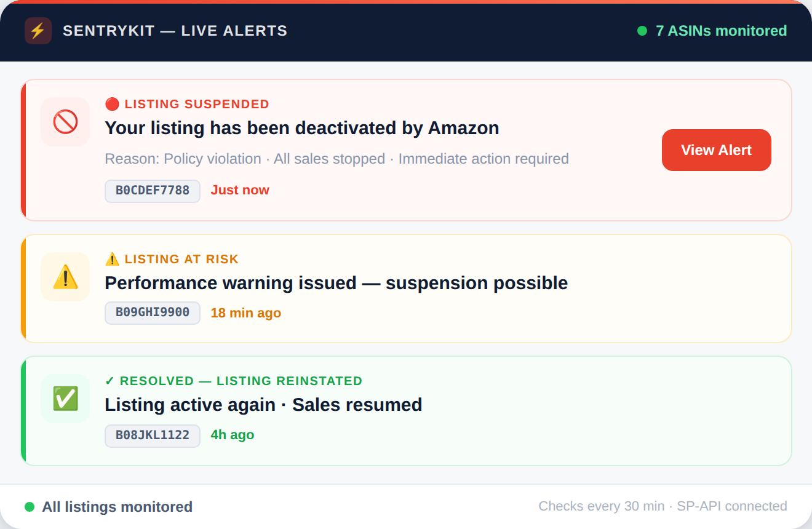812x529 pixels.
Task: Open the deactivated by Amazon alert title
Action: 301,128
